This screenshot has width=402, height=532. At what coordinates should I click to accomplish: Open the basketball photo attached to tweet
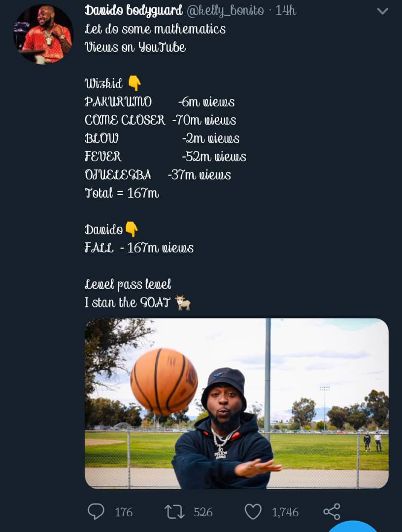coord(236,403)
